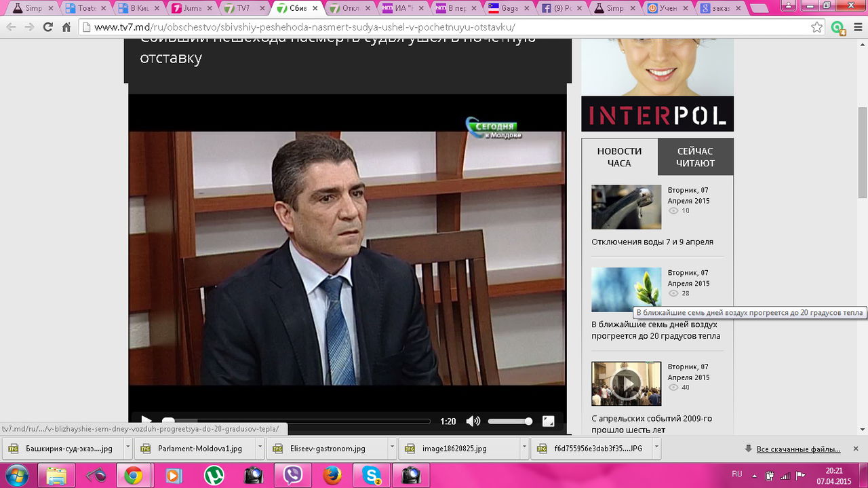Expand options for Eliseev-gastronom.jpg download
The width and height of the screenshot is (868, 488).
tap(392, 449)
